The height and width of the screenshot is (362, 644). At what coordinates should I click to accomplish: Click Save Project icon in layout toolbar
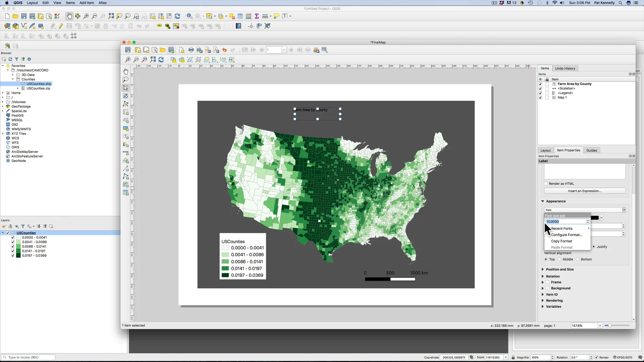tap(128, 50)
